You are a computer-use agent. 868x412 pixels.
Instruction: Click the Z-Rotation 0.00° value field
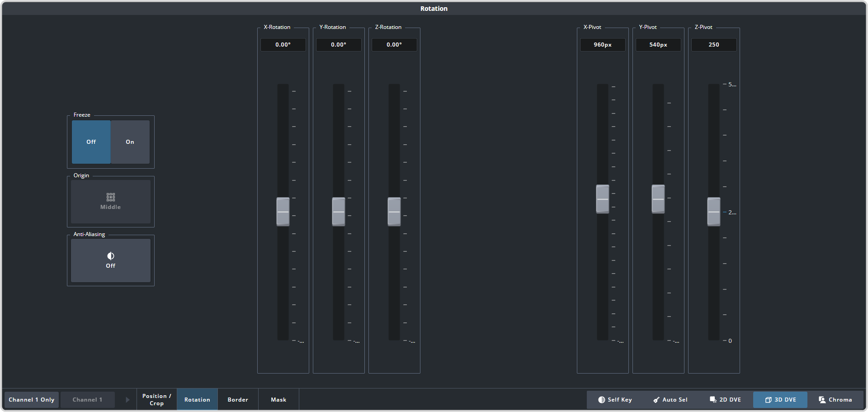click(394, 45)
